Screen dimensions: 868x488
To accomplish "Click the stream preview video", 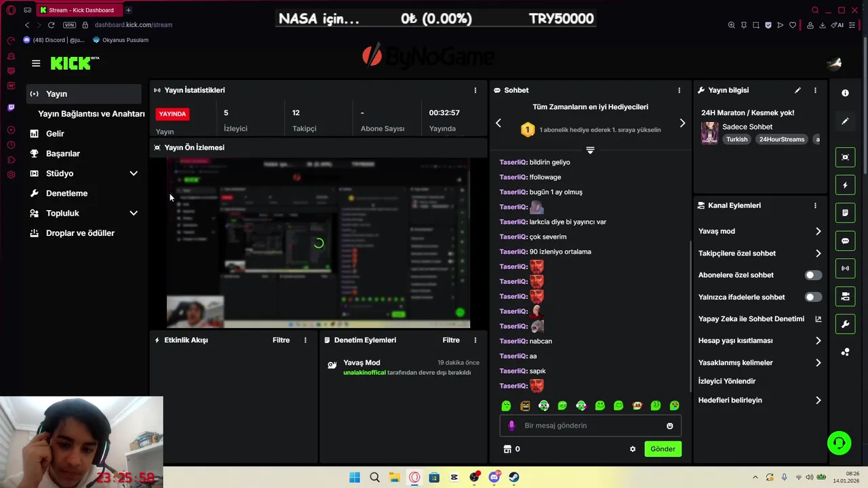I will [318, 243].
